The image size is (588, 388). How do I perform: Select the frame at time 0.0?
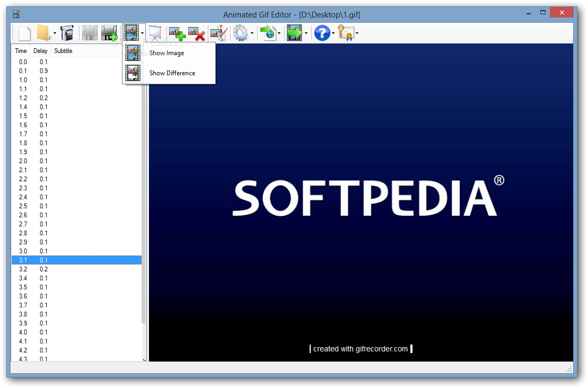tap(76, 62)
